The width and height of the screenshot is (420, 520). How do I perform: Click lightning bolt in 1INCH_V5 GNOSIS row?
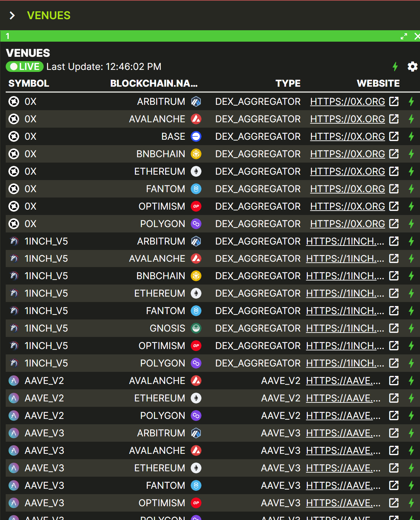click(x=411, y=328)
